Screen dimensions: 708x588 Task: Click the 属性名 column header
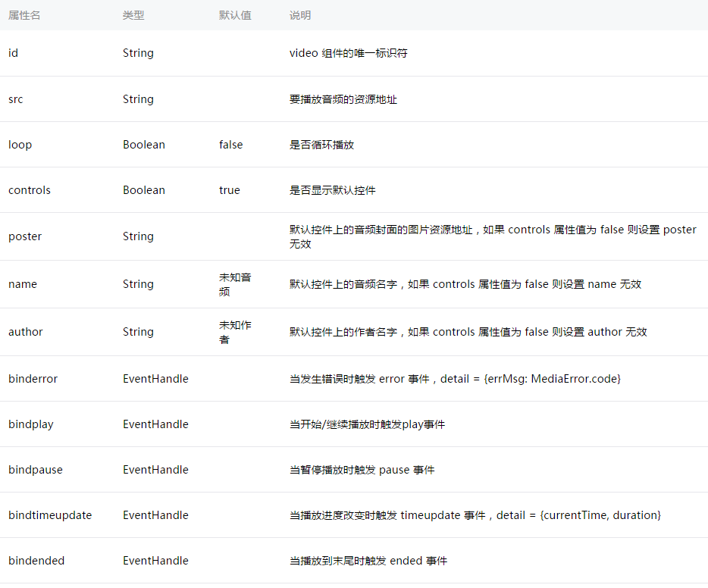click(24, 15)
